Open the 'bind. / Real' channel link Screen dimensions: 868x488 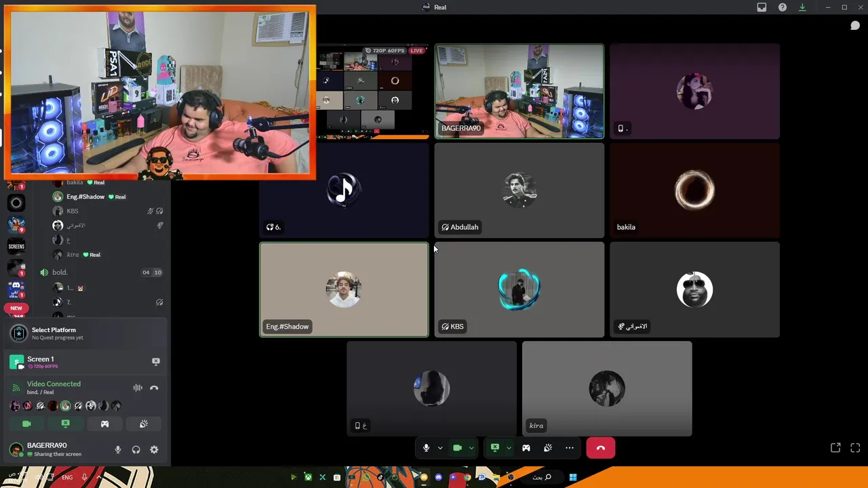click(x=40, y=392)
